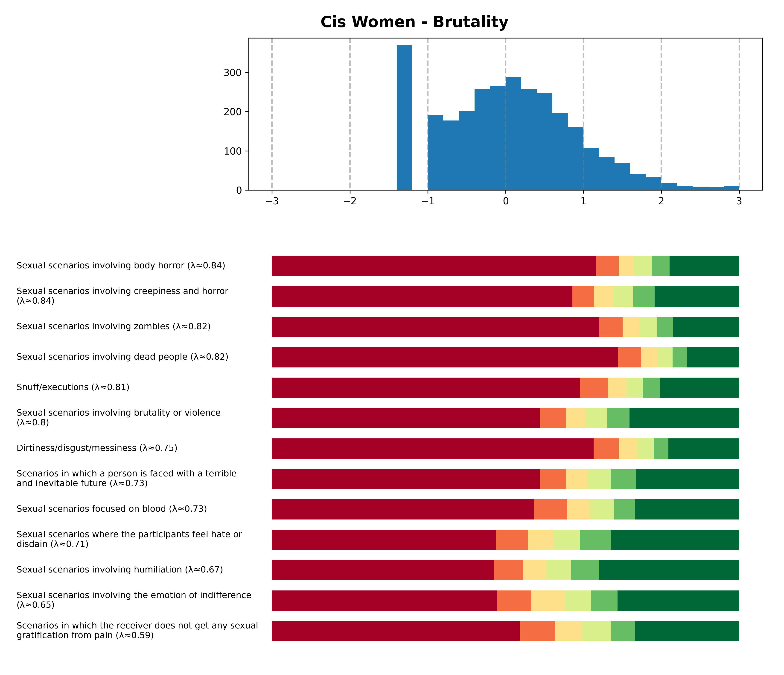Image resolution: width=784 pixels, height=675 pixels.
Task: Click the tallest histogram bar near -1.3
Action: 404,117
